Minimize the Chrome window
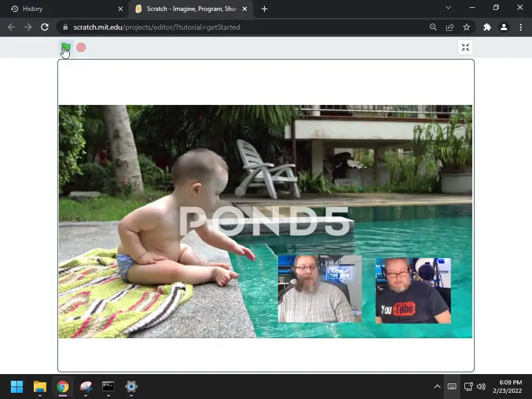The height and width of the screenshot is (399, 532). tap(472, 7)
